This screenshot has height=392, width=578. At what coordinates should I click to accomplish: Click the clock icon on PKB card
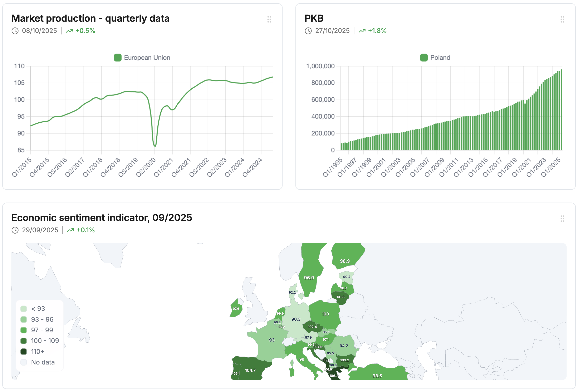(x=309, y=31)
